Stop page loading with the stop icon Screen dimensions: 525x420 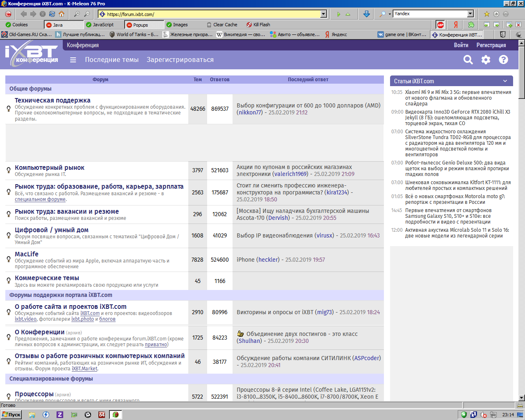coord(43,14)
